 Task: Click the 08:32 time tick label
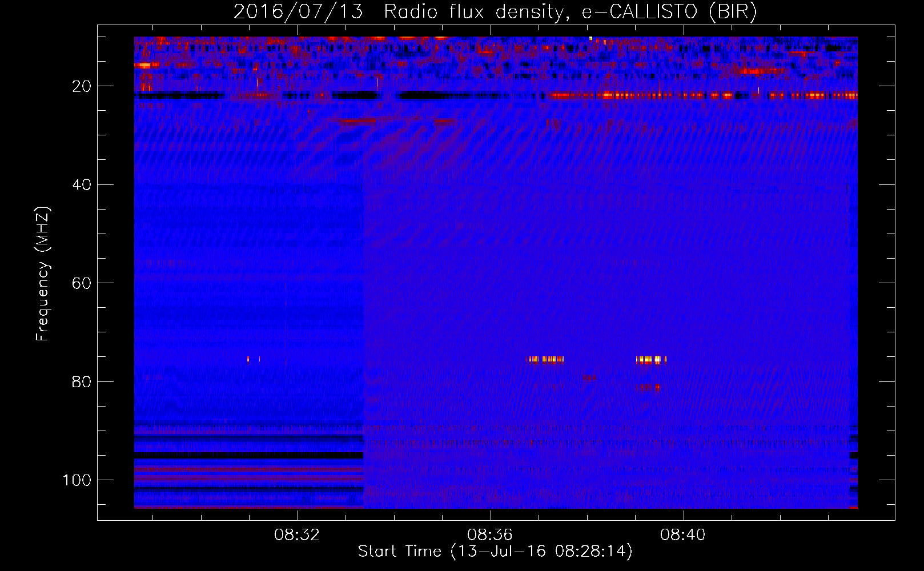[297, 535]
